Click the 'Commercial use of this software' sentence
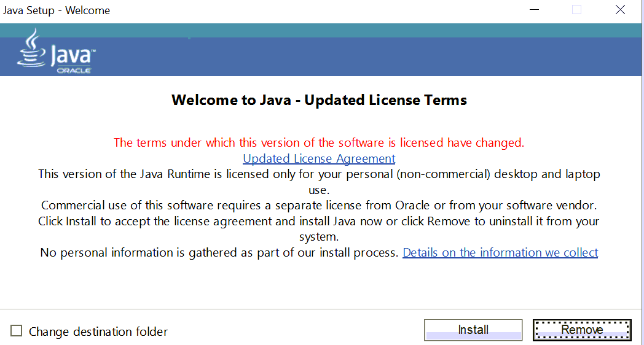The image size is (644, 345). coord(319,205)
